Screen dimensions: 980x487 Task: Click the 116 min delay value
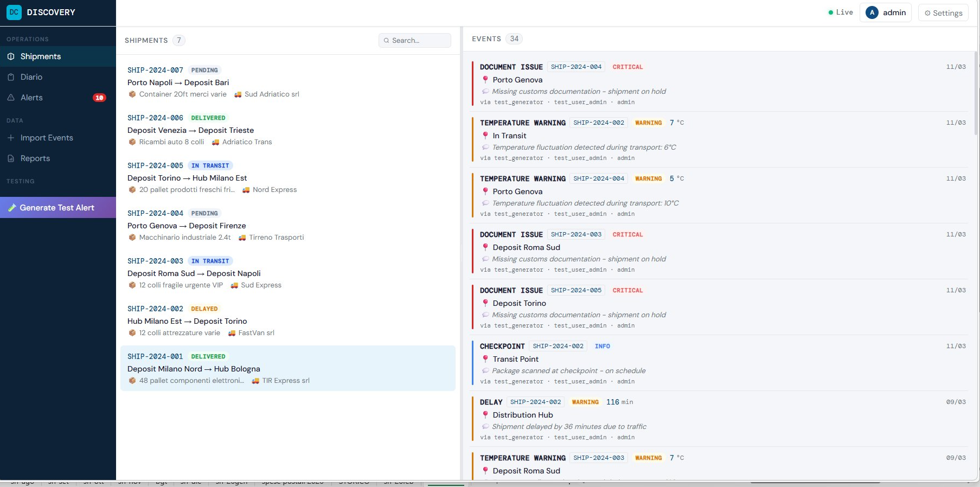pyautogui.click(x=619, y=402)
